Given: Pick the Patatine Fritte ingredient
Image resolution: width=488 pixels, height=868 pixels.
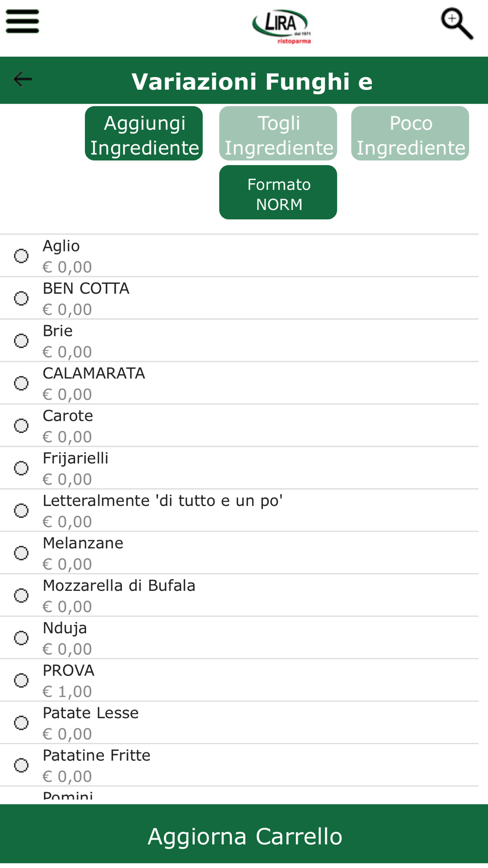Looking at the screenshot, I should (239, 765).
